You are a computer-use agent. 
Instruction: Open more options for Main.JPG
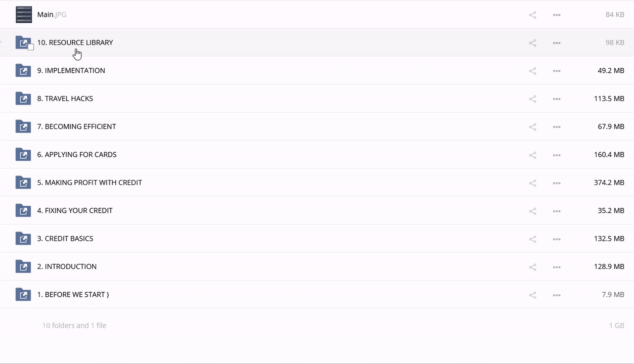coord(557,15)
